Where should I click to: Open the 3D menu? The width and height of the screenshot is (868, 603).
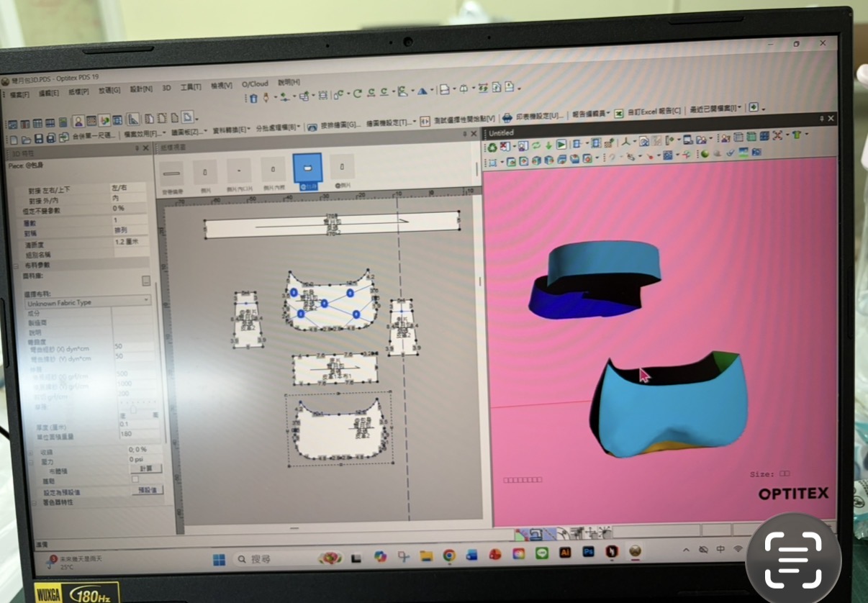[x=166, y=88]
